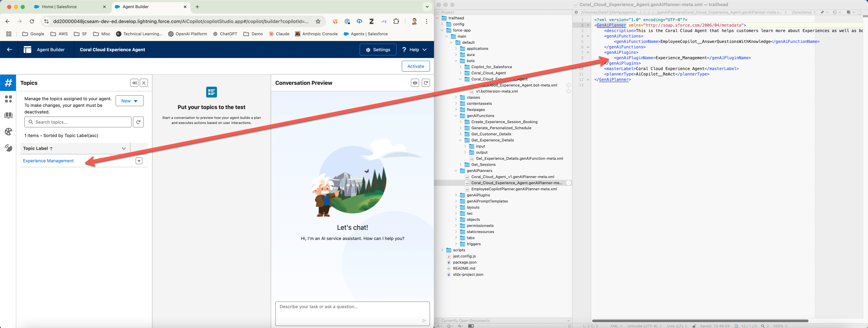The image size is (868, 328).
Task: Open the Anthropic Console bookmark
Action: tap(316, 34)
